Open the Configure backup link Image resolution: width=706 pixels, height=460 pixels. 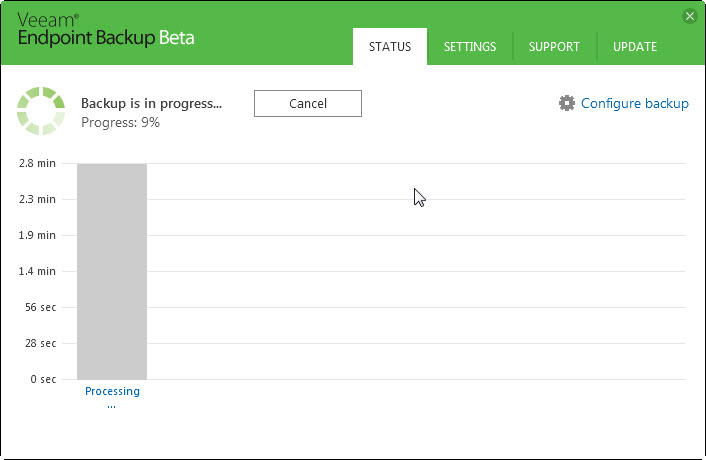634,104
